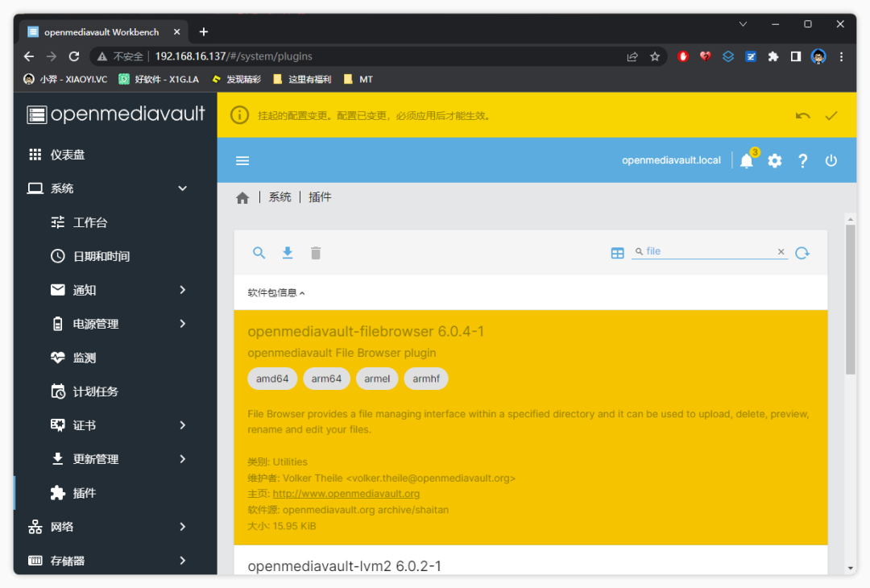
Task: Reload the plugin list
Action: pyautogui.click(x=802, y=253)
